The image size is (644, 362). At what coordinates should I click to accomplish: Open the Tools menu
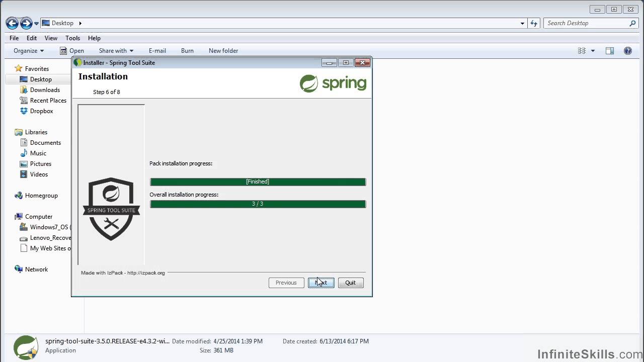tap(72, 38)
